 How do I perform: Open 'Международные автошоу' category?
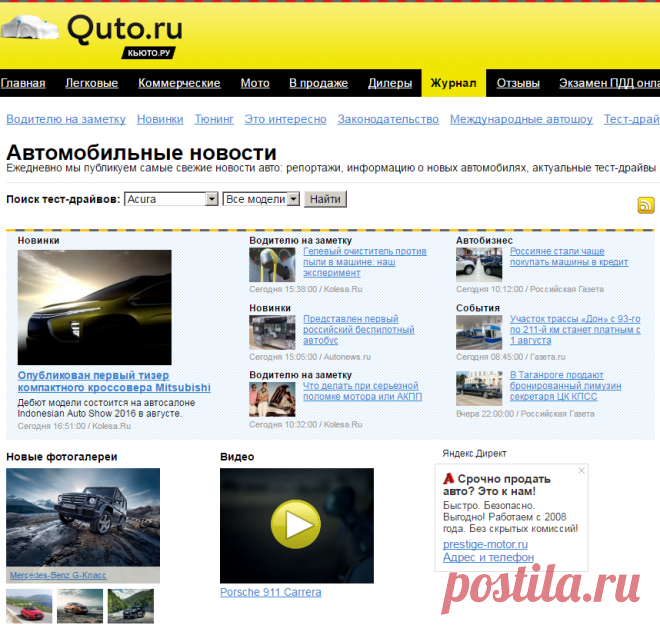point(521,120)
